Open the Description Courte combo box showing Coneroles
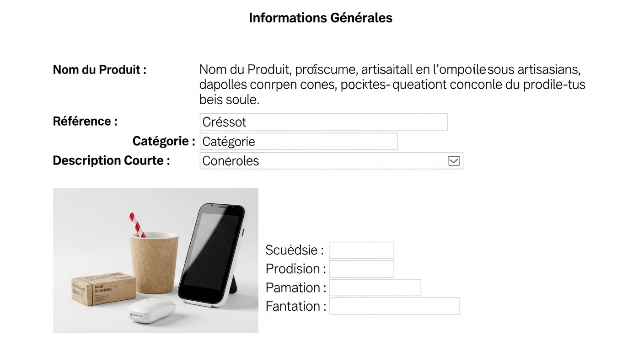Viewport: 644px width, 351px height. tap(320, 161)
